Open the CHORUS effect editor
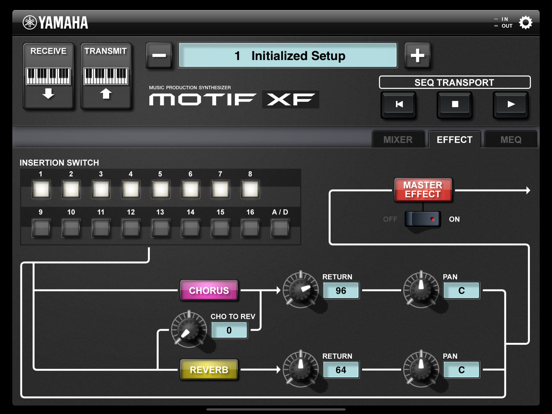Viewport: 552px width, 414px height. [x=209, y=290]
